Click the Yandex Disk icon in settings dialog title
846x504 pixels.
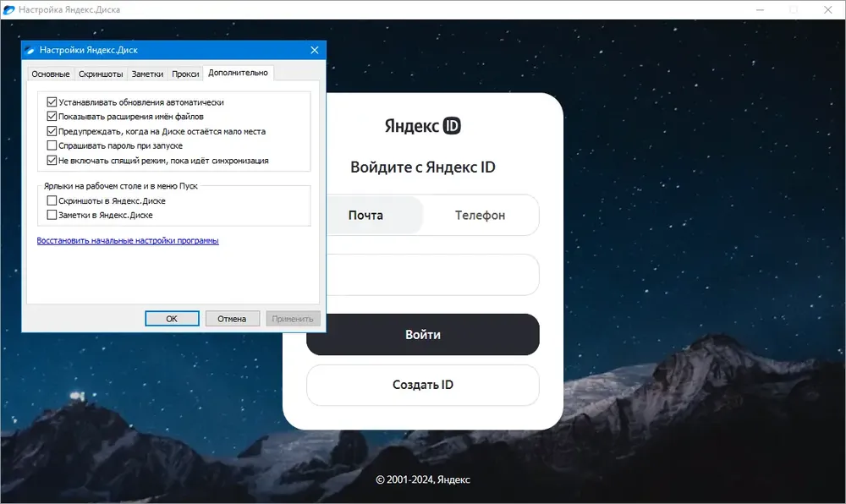pyautogui.click(x=30, y=50)
